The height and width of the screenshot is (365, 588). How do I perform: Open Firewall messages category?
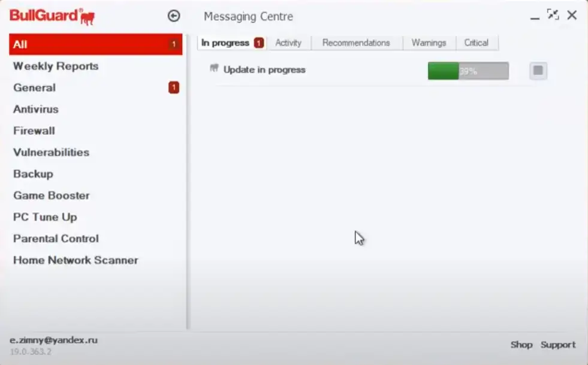coord(34,131)
